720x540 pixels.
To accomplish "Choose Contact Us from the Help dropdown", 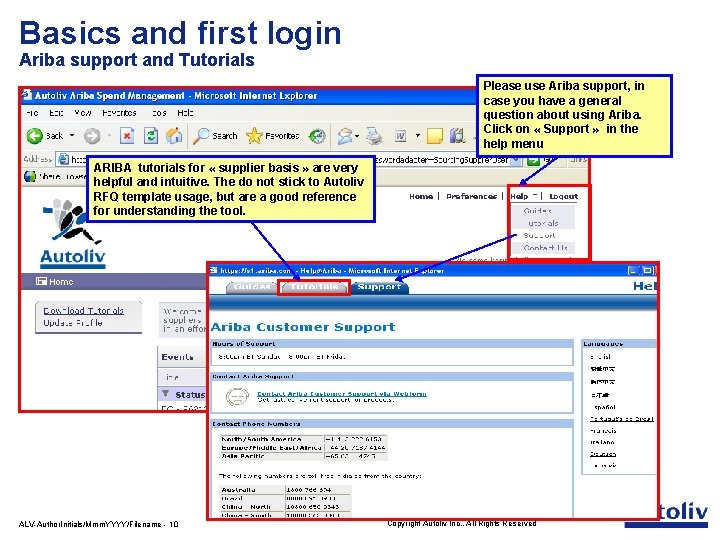I will coord(546,248).
